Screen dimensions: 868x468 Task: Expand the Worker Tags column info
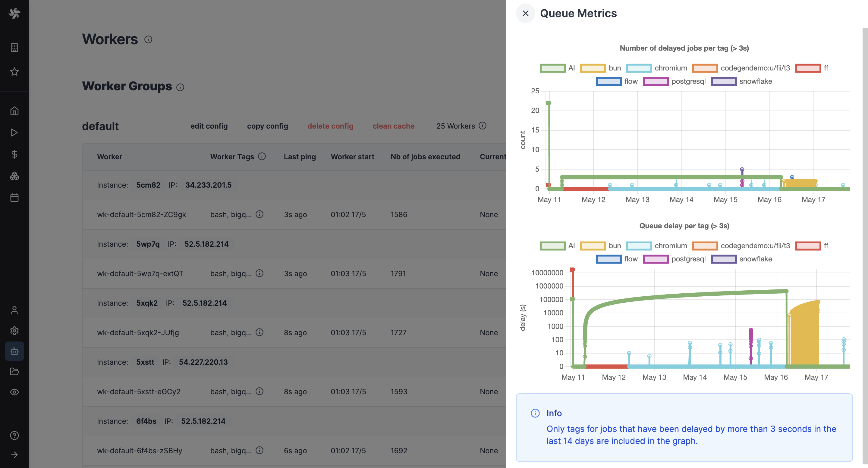[x=262, y=156]
